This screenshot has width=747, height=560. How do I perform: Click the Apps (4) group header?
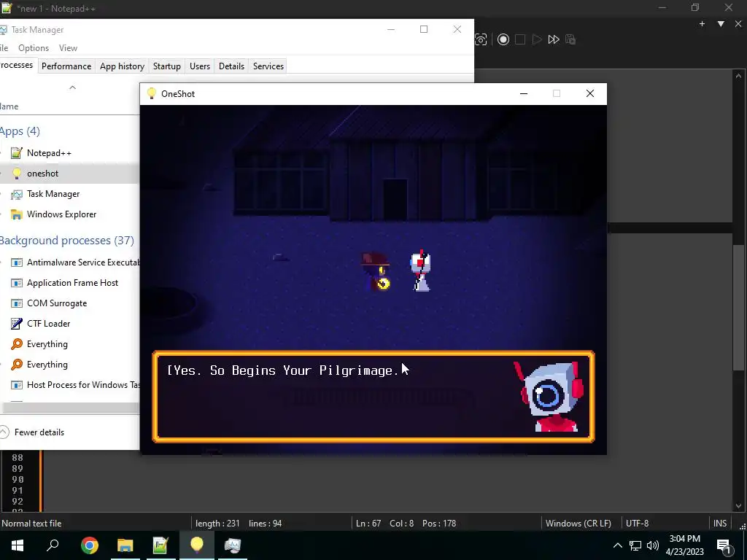click(x=20, y=131)
